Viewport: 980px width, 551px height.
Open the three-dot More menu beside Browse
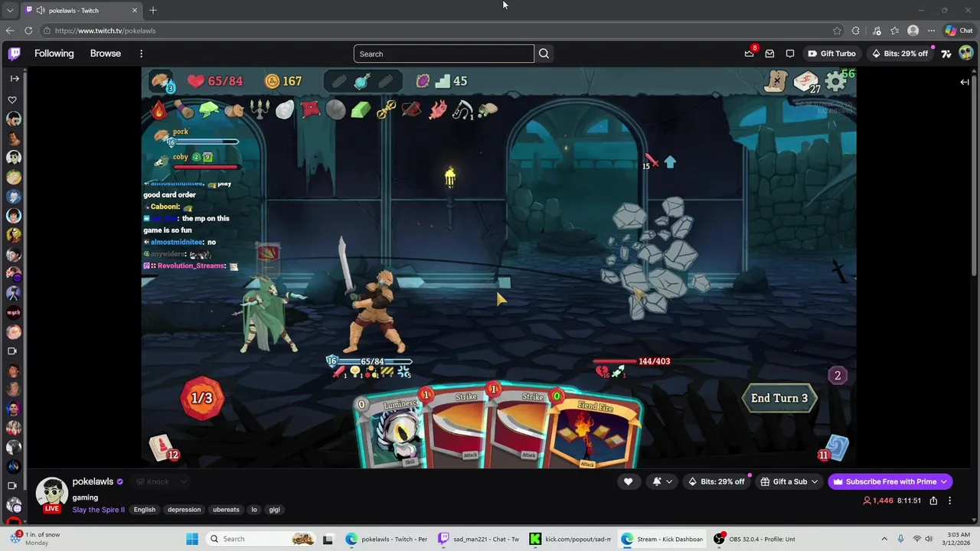(x=141, y=54)
